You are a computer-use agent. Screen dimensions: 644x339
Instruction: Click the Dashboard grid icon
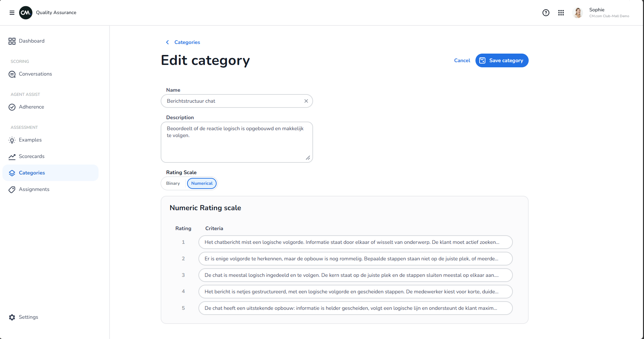point(12,41)
